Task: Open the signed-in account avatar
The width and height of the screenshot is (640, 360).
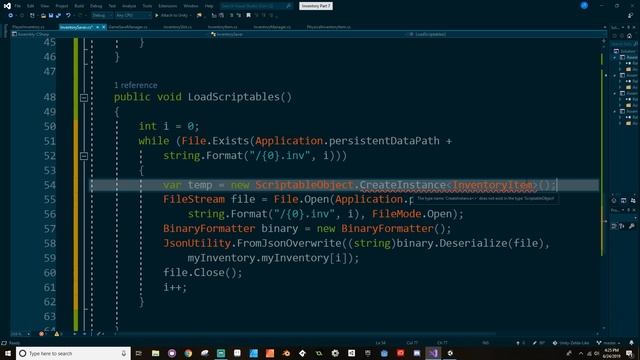Action: (x=584, y=6)
